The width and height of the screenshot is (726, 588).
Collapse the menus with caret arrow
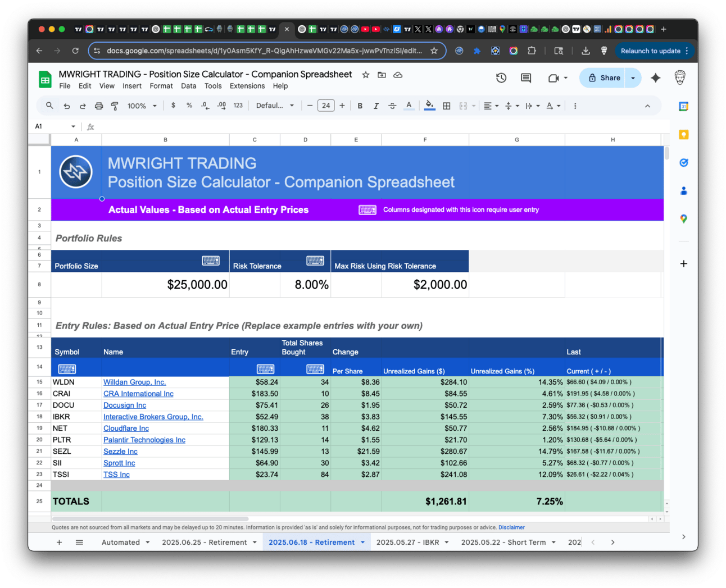pyautogui.click(x=647, y=106)
